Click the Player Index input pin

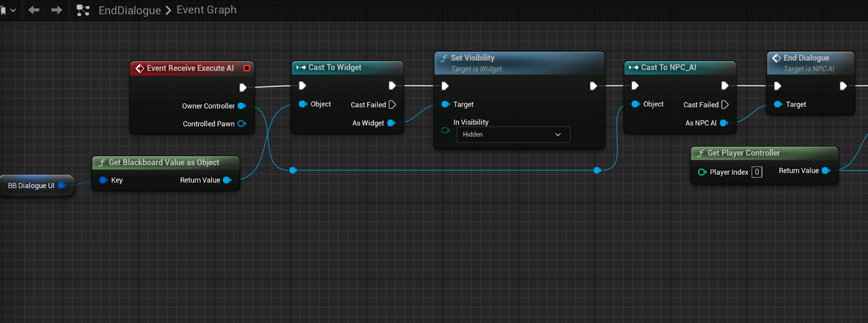702,172
